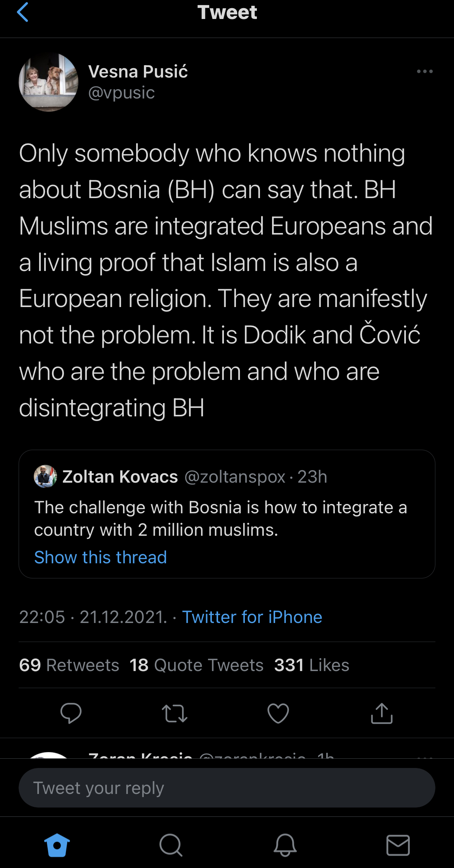Retweet this tweet
The height and width of the screenshot is (868, 454).
pyautogui.click(x=175, y=713)
